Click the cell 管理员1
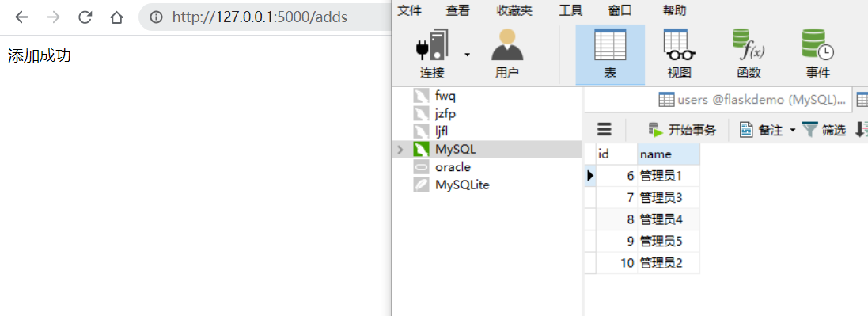The width and height of the screenshot is (868, 316). point(669,176)
